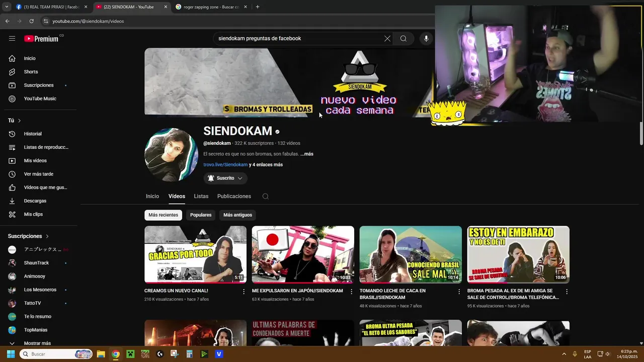The image size is (644, 362).
Task: Open options for TOMANDO LECHE DE CACA video
Action: coord(459,292)
